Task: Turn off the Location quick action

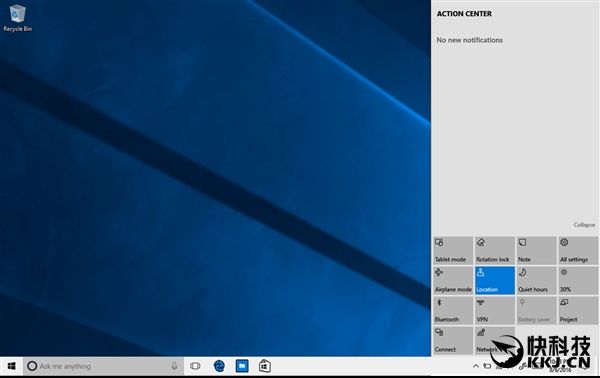Action: (495, 280)
